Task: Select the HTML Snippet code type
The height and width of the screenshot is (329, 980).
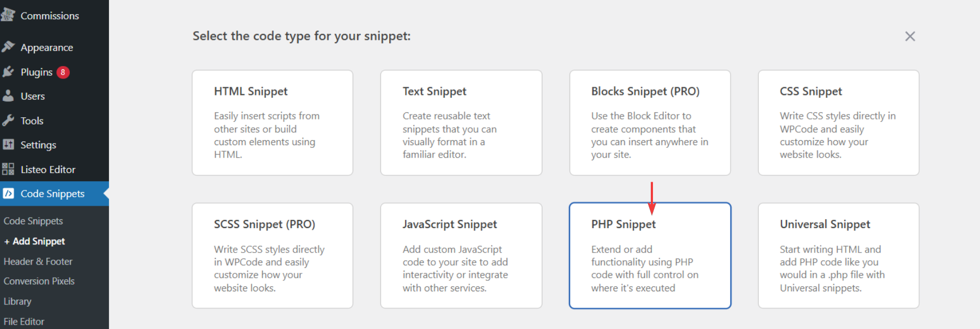Action: [273, 123]
